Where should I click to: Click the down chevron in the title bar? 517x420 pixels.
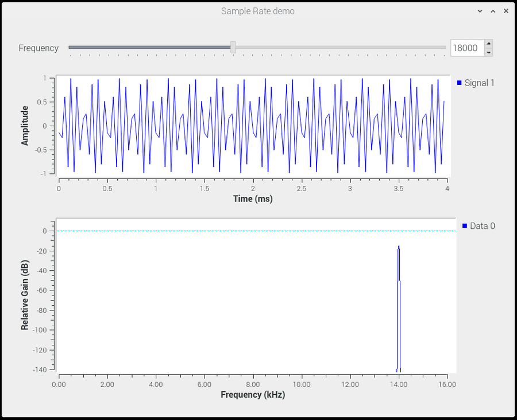click(480, 10)
